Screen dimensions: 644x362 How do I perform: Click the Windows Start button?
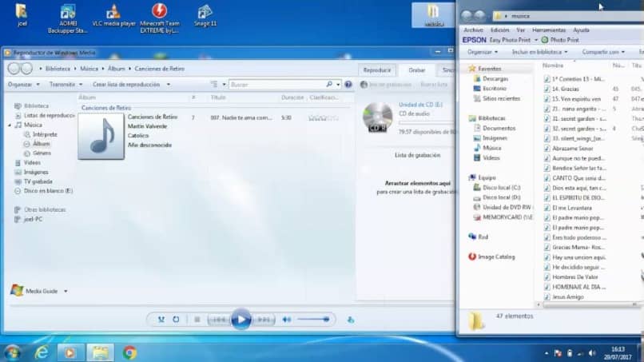click(13, 352)
